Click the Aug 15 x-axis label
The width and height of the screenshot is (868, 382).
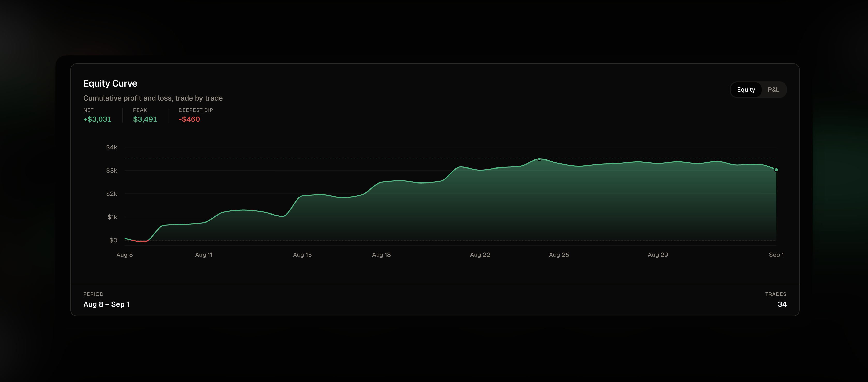pos(302,255)
